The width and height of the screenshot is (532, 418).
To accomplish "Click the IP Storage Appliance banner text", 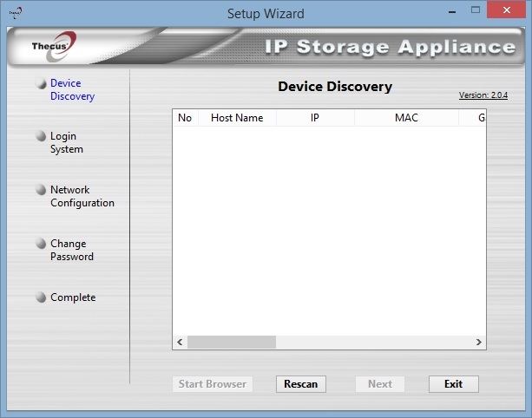I will (x=390, y=47).
